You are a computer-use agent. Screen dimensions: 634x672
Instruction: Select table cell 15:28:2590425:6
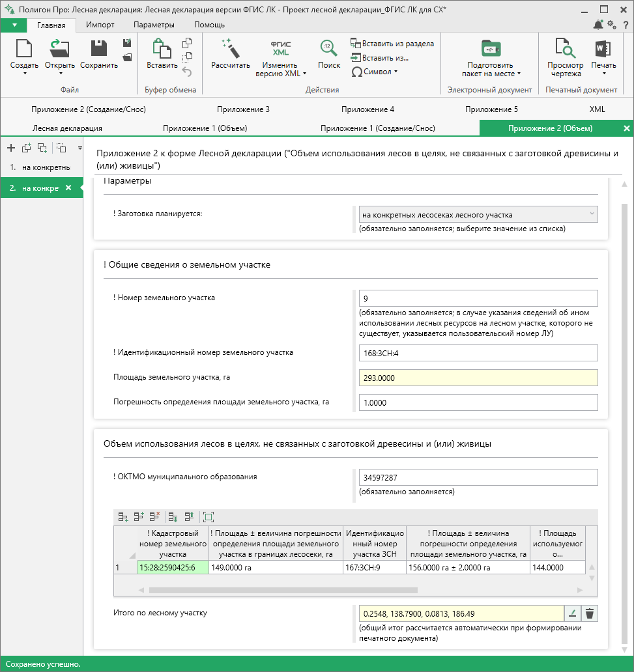tap(173, 567)
